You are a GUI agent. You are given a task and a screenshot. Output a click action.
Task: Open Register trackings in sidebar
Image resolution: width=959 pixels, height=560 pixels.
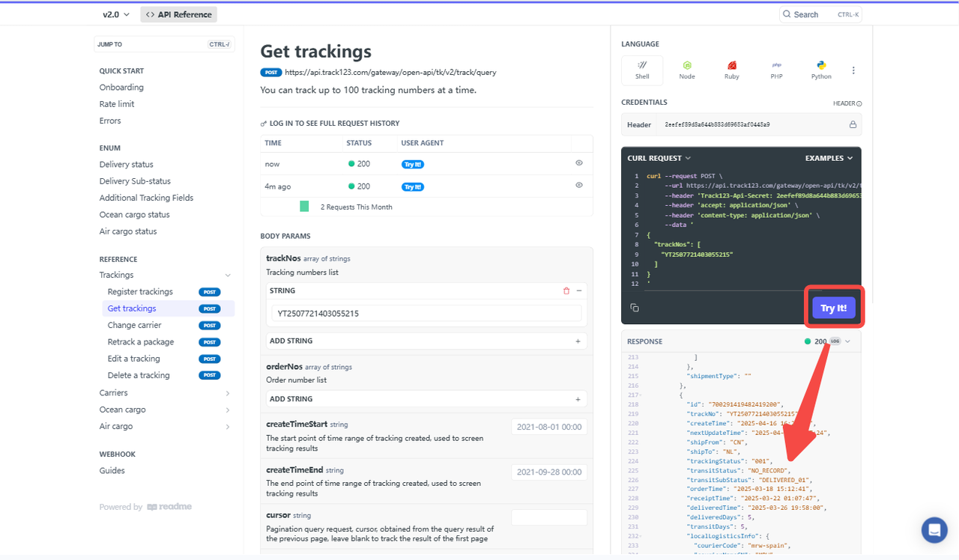tap(140, 292)
